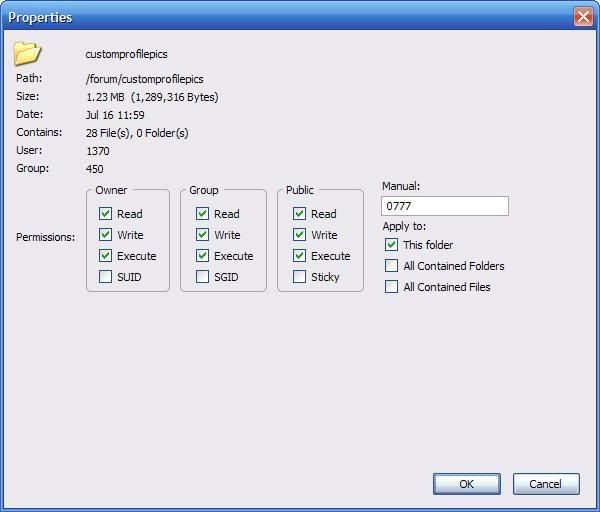The image size is (600, 512).
Task: Close the Properties dialog with the X
Action: (x=583, y=17)
